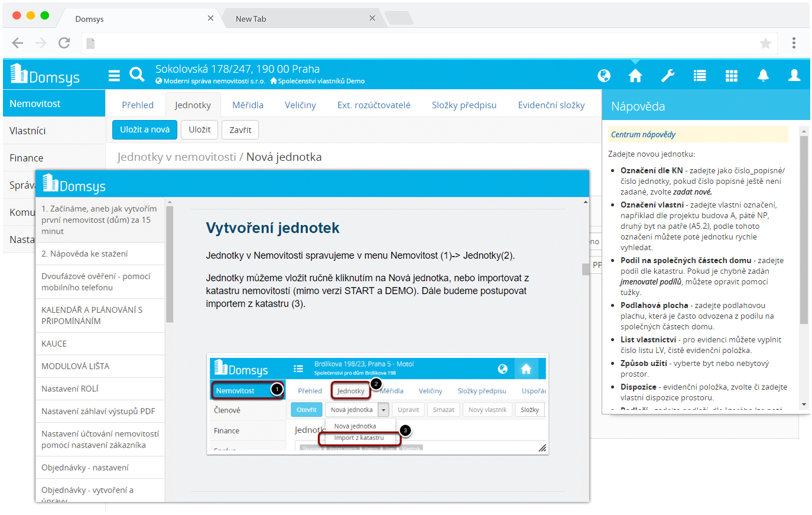Open the grid apps icon
The width and height of the screenshot is (812, 515).
[x=732, y=75]
